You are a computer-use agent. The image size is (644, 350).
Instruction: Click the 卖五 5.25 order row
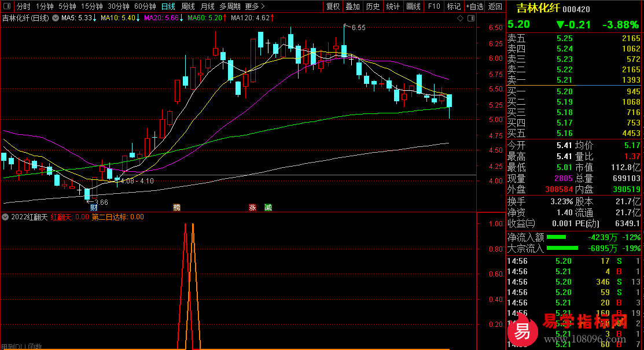tap(574, 38)
